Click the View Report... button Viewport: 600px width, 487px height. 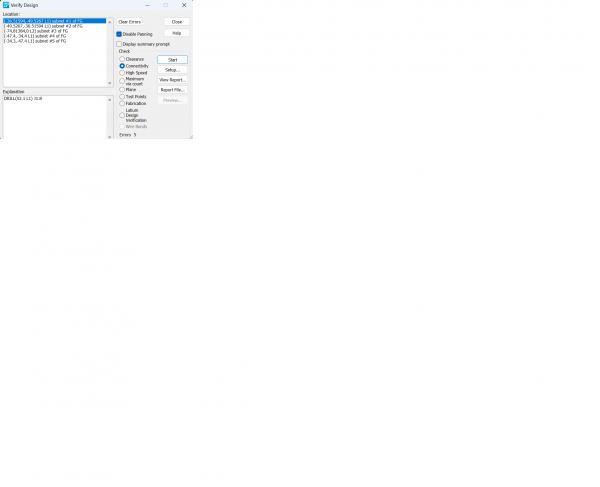172,80
